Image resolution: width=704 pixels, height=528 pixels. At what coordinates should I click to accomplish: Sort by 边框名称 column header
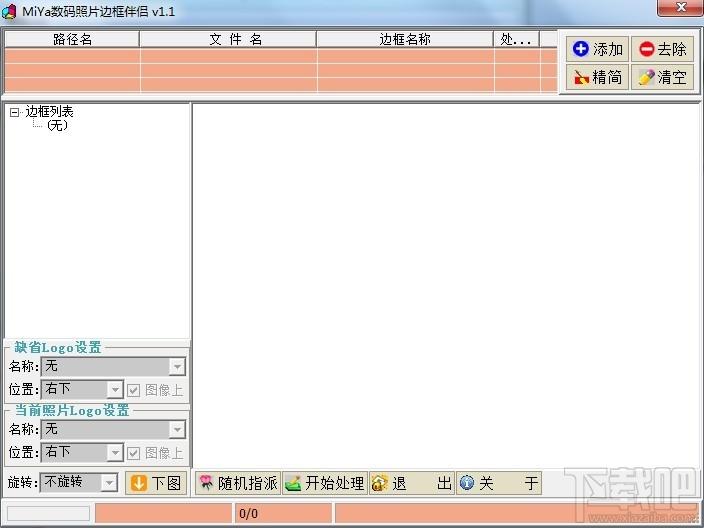[x=405, y=40]
